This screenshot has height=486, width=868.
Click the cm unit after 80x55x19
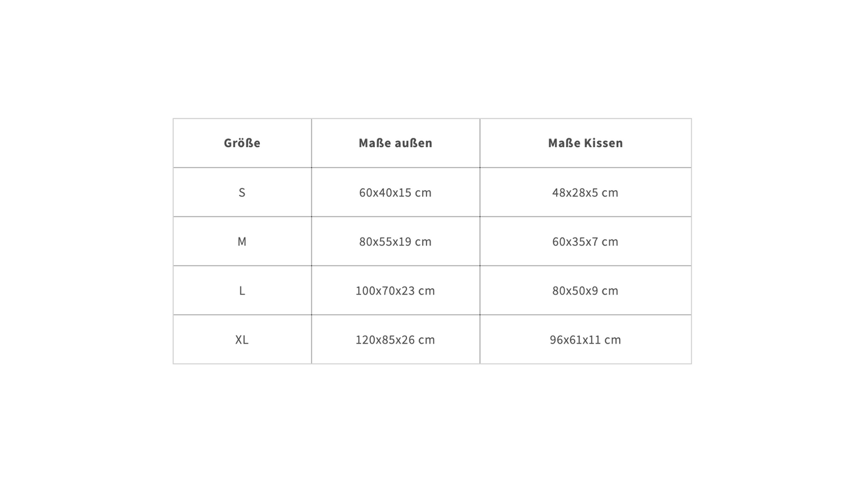[423, 242]
